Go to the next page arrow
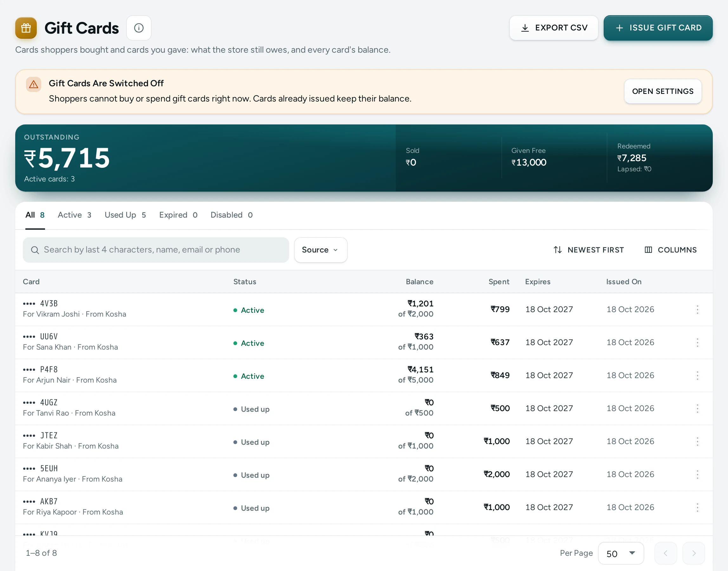The image size is (728, 571). tap(693, 553)
